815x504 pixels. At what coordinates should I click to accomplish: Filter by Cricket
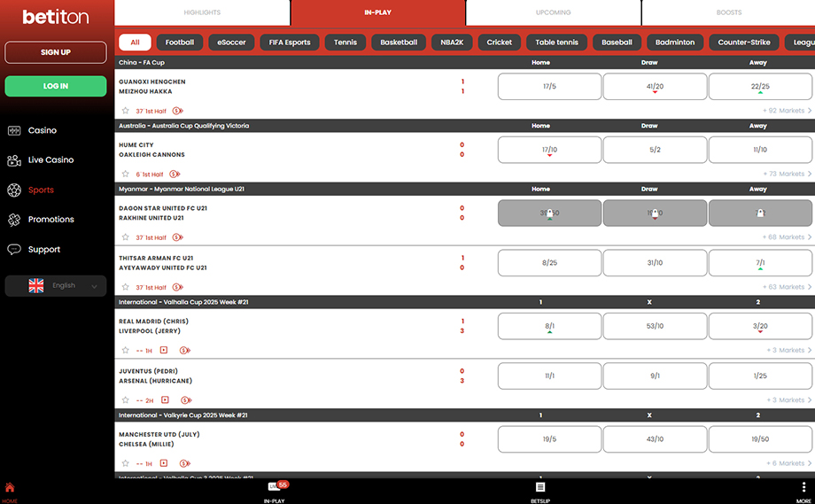499,43
